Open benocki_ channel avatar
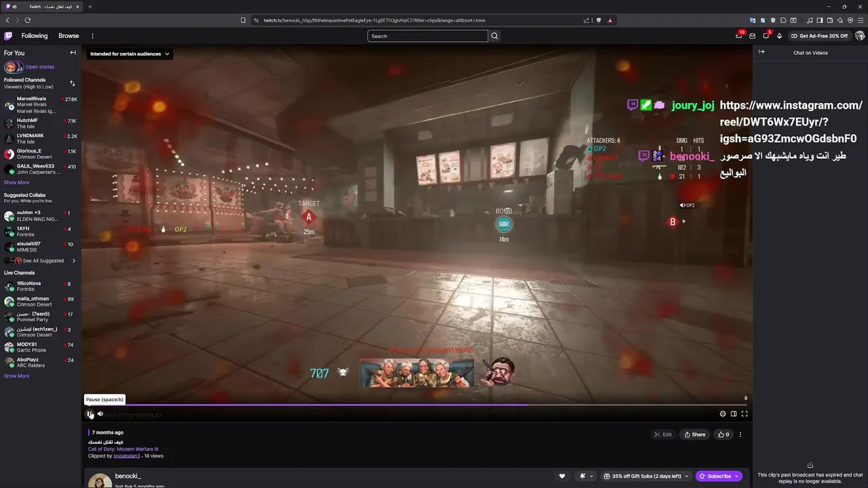The height and width of the screenshot is (488, 868). click(x=100, y=481)
